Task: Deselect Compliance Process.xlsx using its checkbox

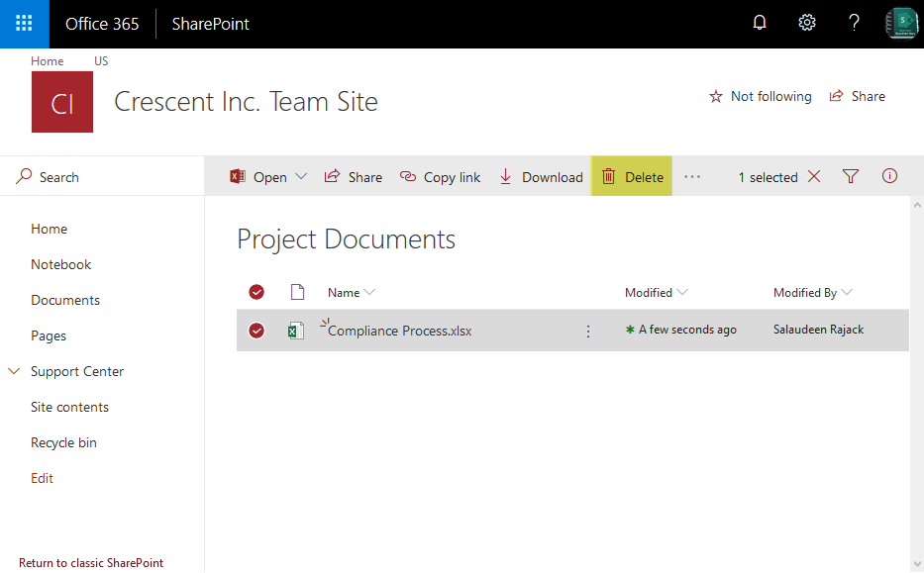Action: point(257,330)
